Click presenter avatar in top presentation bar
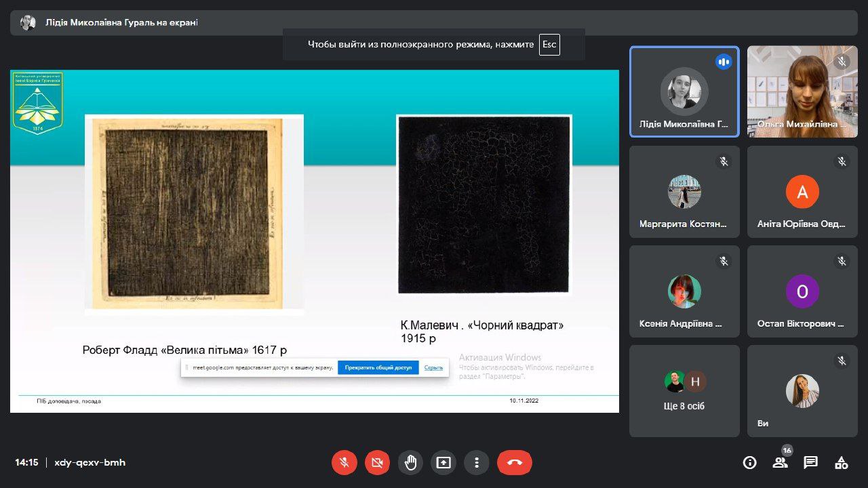868x488 pixels. pyautogui.click(x=28, y=22)
